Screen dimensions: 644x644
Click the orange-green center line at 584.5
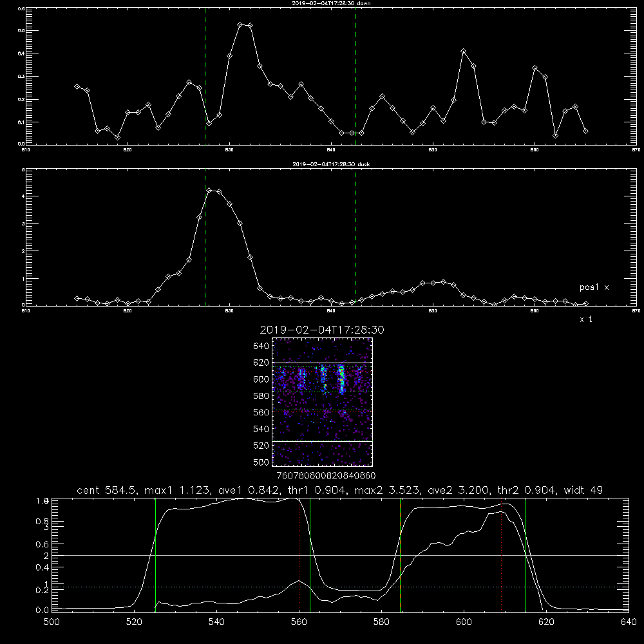coord(400,555)
